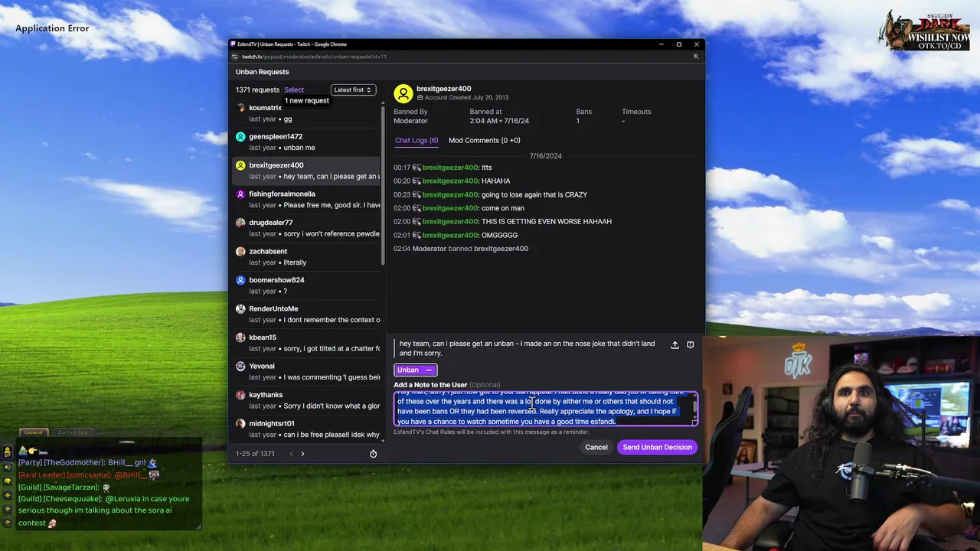
Task: Click geenspleen1472's teal avatar in the list
Action: click(240, 136)
